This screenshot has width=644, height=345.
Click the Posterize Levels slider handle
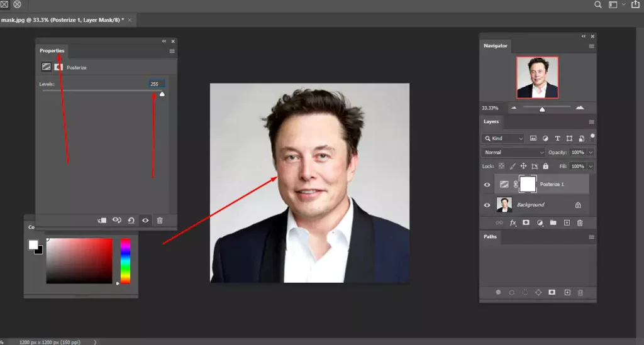coord(162,94)
